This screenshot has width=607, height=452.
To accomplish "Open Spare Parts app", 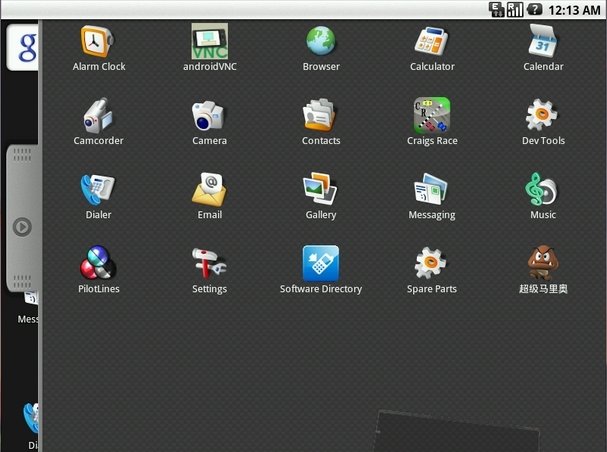I will pyautogui.click(x=432, y=270).
